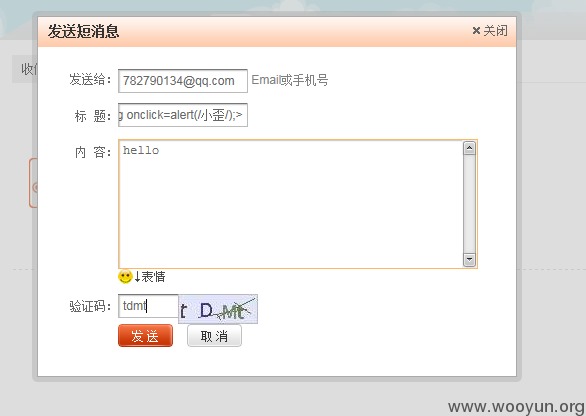
Task: Focus the 标题 subject input field
Action: pyautogui.click(x=183, y=115)
